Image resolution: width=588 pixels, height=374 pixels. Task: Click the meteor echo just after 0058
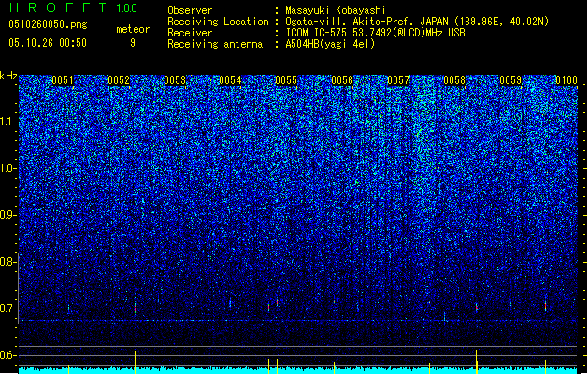477,308
